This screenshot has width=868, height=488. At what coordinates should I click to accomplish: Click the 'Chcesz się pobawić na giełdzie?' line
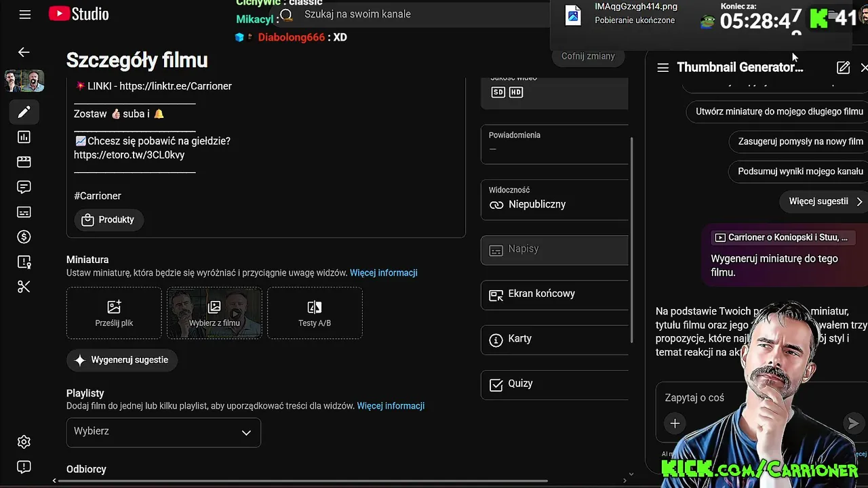(x=153, y=141)
